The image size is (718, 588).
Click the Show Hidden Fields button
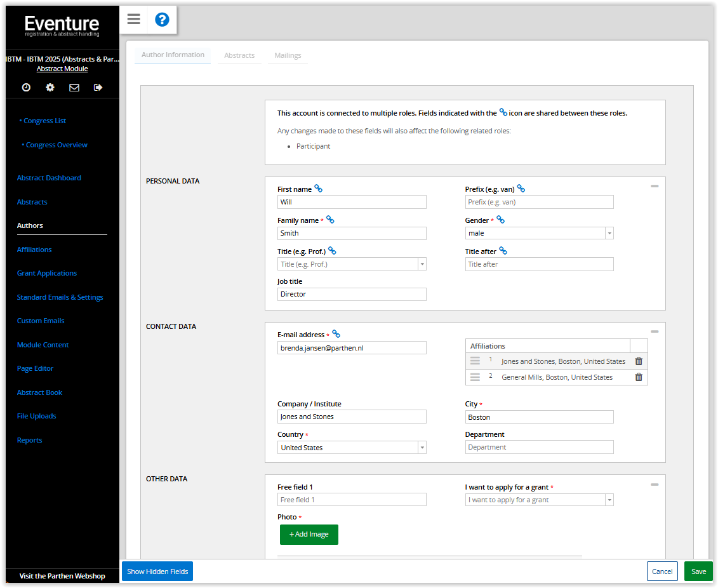tap(157, 571)
